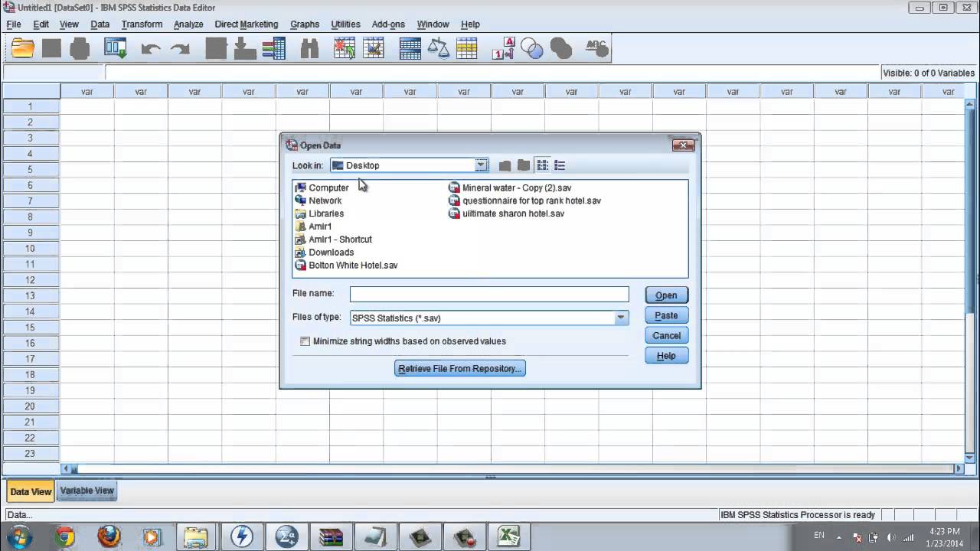The height and width of the screenshot is (551, 980).
Task: Click the Split file toolbar icon
Action: click(410, 48)
